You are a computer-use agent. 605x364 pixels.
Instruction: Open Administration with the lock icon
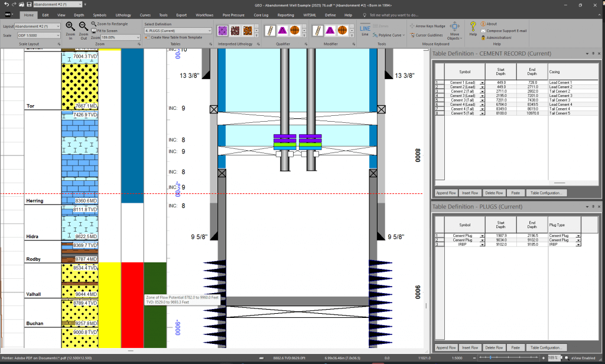click(x=496, y=38)
